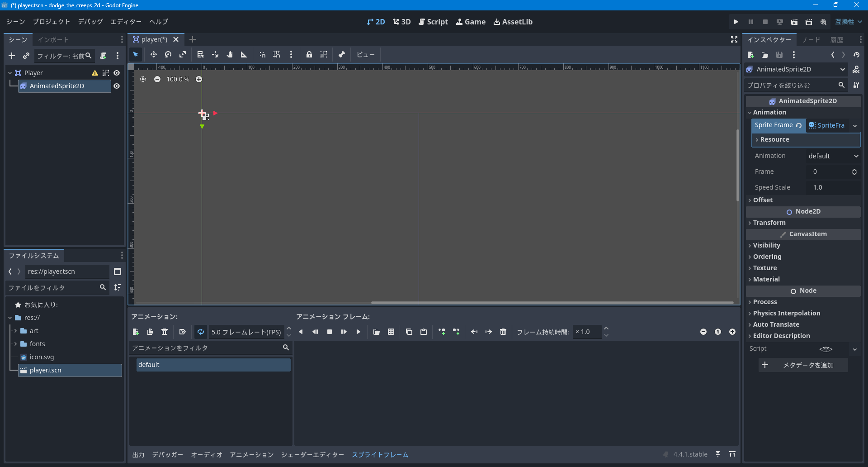Viewport: 868px width, 467px height.
Task: Expand the Transform section
Action: tap(803, 223)
